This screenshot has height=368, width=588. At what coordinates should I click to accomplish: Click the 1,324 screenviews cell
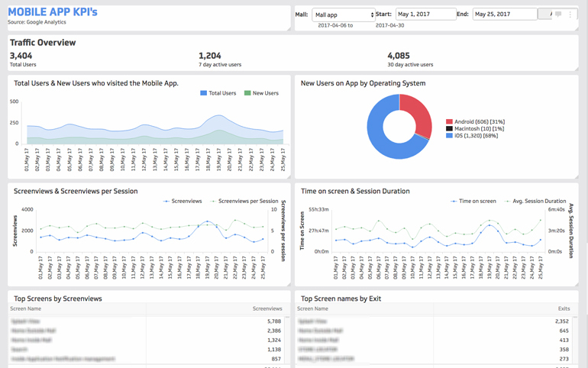click(274, 341)
